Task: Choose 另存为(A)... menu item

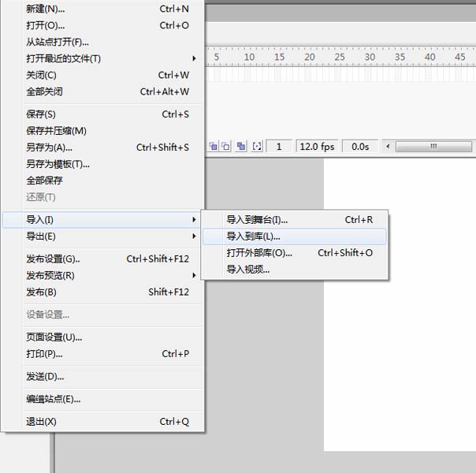Action: click(104, 147)
